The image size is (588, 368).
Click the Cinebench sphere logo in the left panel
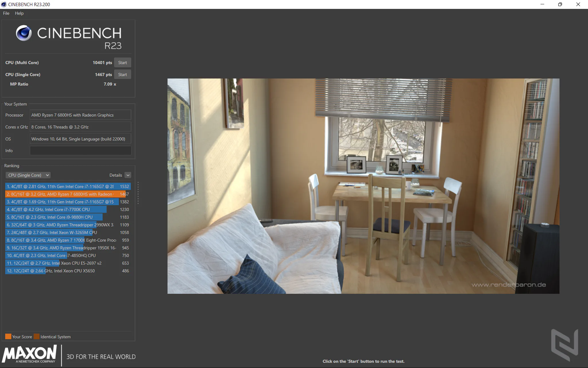click(24, 33)
